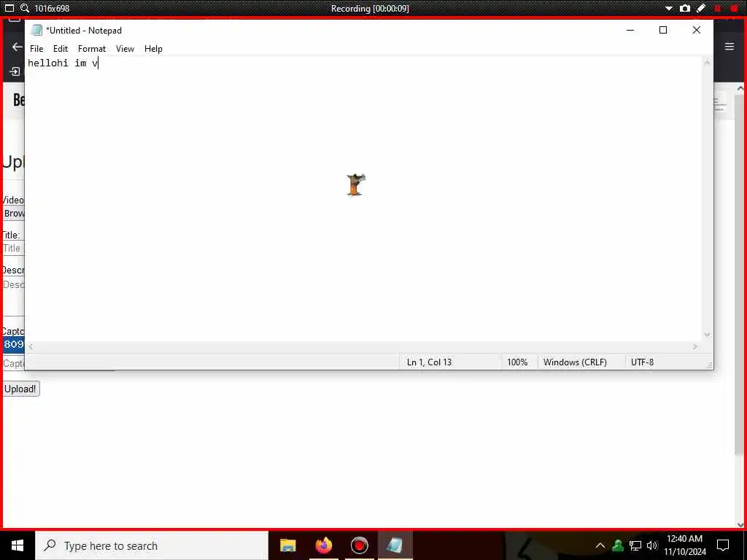Click the volume speaker tray icon
The image size is (747, 560).
pyautogui.click(x=652, y=545)
